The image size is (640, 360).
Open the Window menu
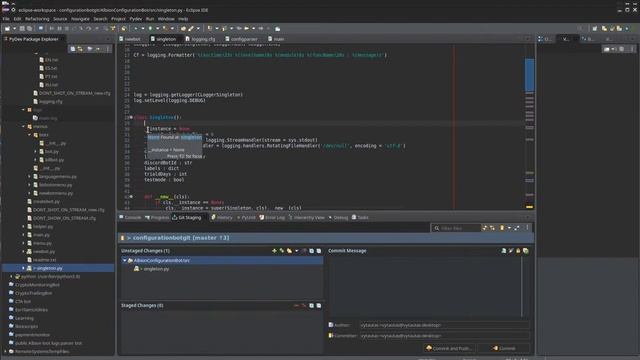click(166, 19)
